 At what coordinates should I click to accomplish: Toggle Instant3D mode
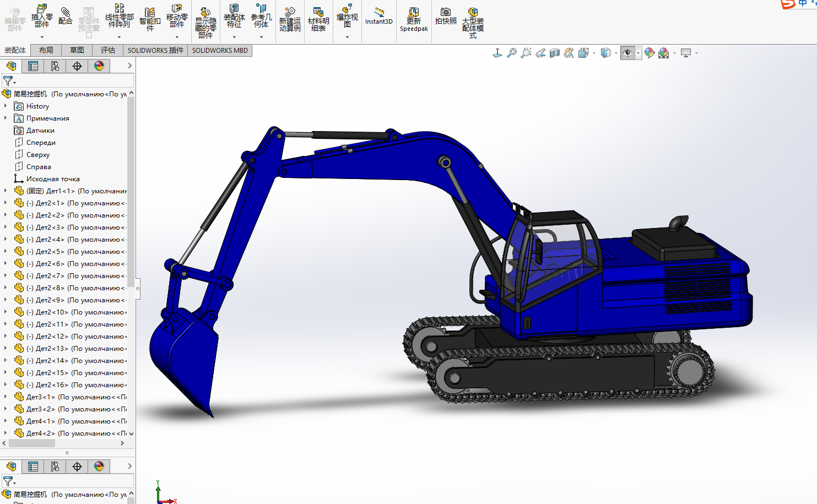[x=379, y=16]
